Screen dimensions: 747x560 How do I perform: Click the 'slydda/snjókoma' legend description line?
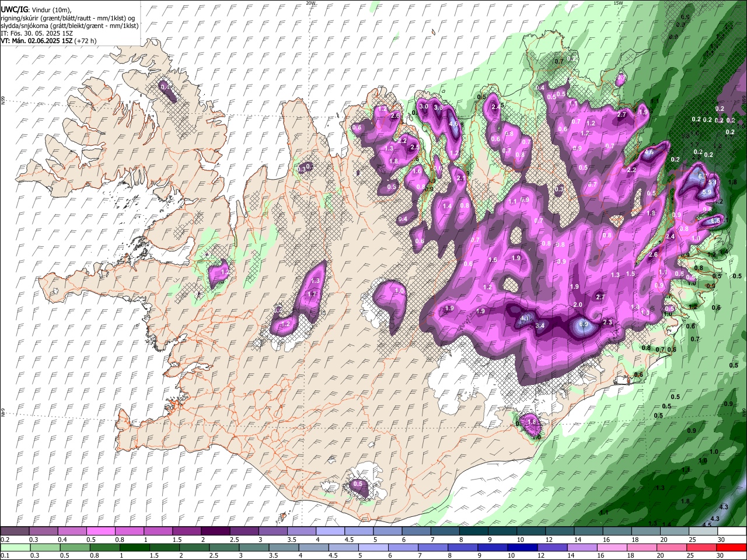click(x=69, y=26)
